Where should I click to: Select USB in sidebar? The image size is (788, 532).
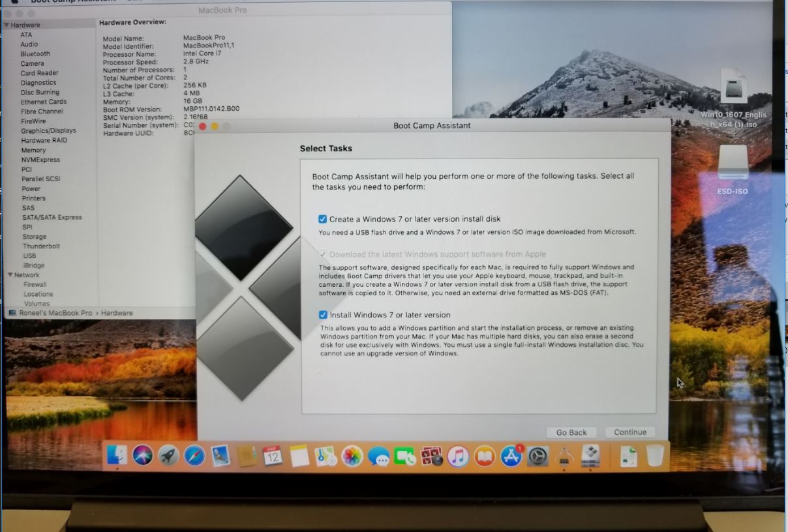pyautogui.click(x=30, y=256)
